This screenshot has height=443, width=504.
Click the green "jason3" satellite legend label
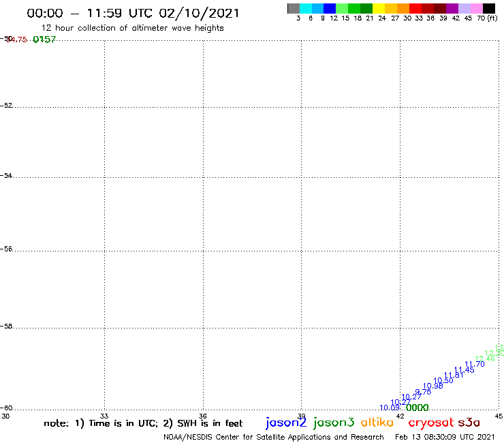tap(334, 423)
